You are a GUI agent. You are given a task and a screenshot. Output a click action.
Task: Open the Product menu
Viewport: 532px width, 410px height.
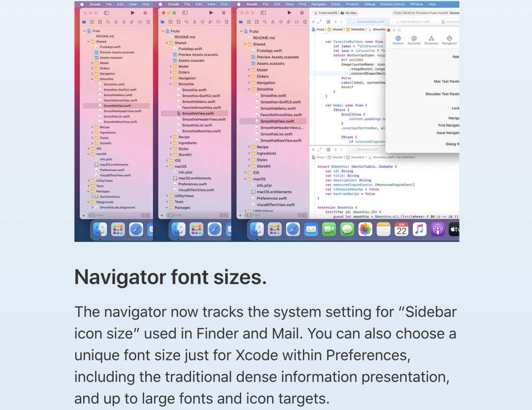352,4
